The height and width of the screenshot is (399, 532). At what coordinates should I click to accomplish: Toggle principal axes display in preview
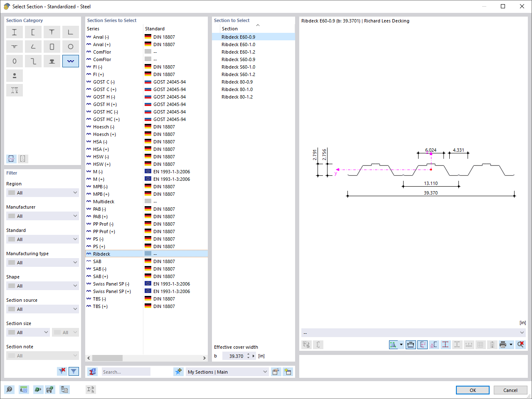tap(422, 345)
